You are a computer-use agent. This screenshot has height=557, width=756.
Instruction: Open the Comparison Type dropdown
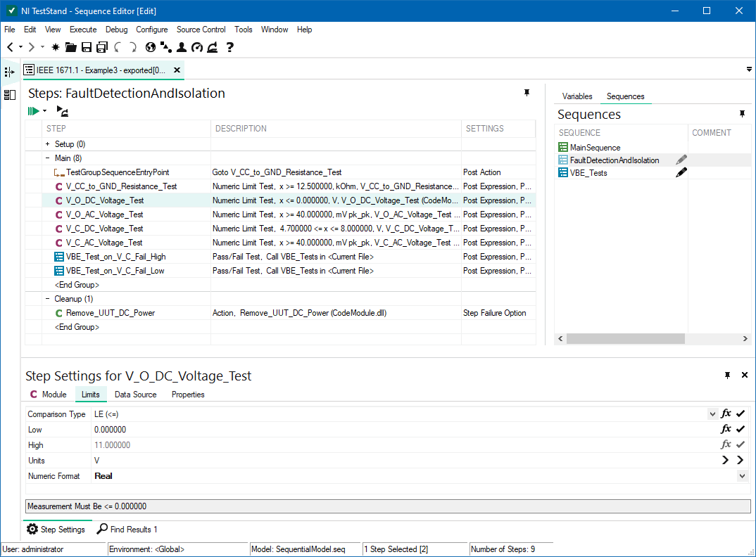point(712,414)
